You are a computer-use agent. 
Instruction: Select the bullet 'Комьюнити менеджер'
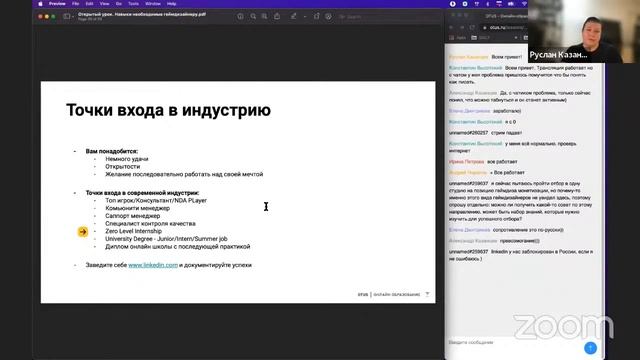tap(137, 208)
